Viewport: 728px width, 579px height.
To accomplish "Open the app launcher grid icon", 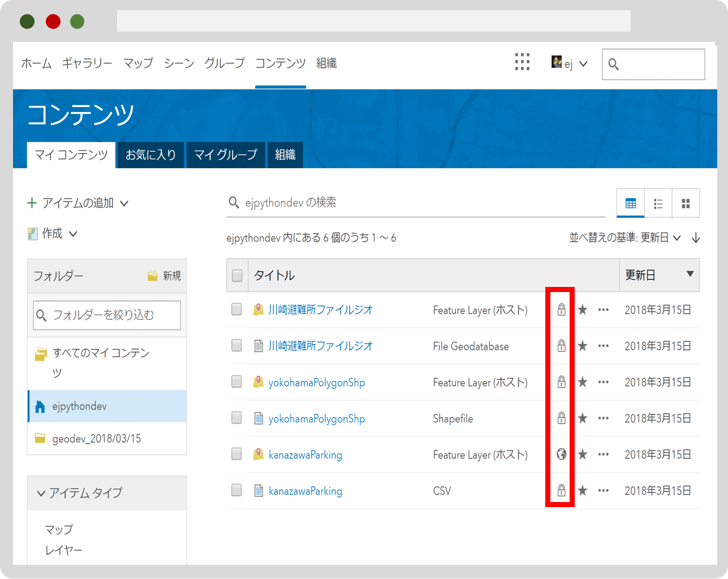I will (522, 62).
